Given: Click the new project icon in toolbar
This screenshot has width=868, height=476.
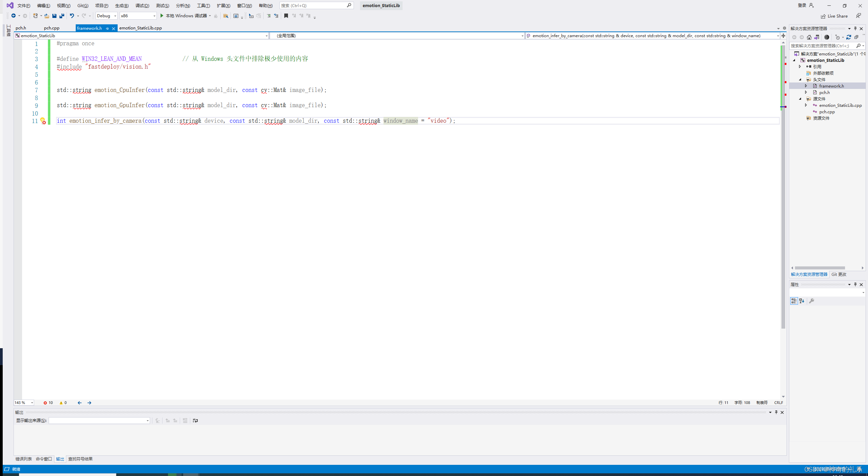Looking at the screenshot, I should pyautogui.click(x=35, y=16).
